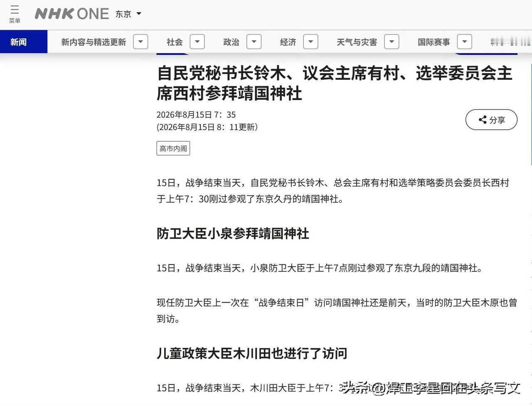Click the NHK ONE logo

point(71,14)
